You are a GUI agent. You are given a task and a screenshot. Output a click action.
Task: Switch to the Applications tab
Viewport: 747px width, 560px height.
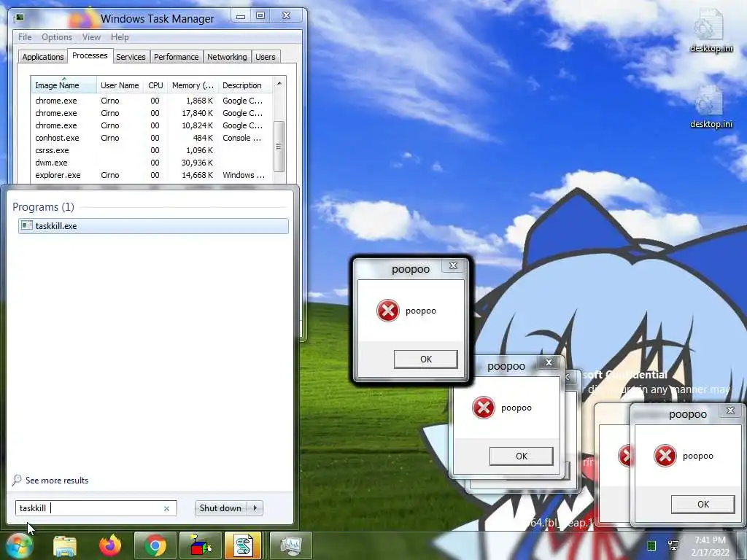click(x=43, y=57)
